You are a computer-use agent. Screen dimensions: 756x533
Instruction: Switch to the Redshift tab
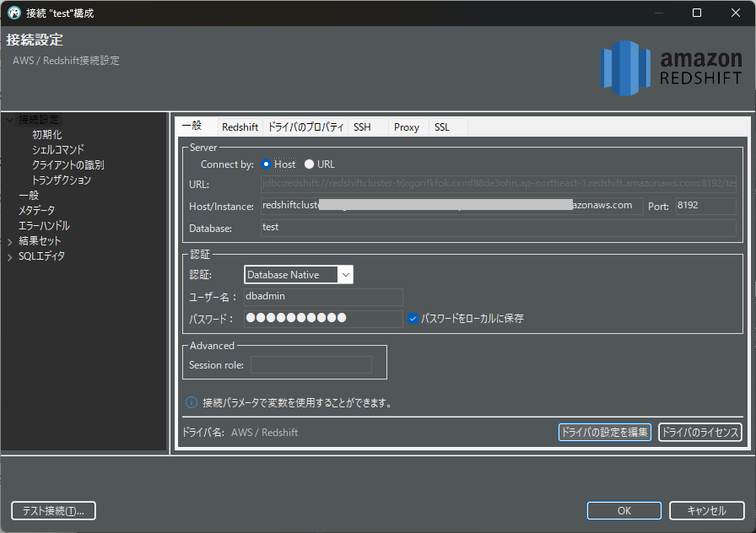point(240,127)
